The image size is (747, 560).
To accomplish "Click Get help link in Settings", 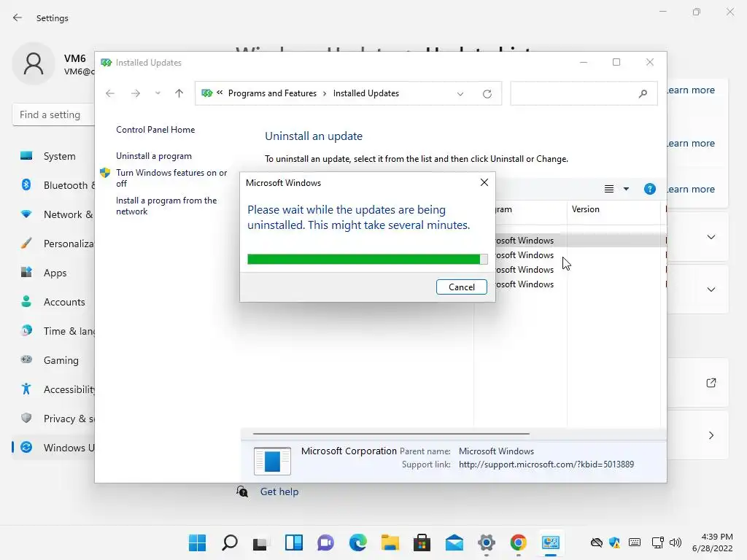I will (x=279, y=491).
